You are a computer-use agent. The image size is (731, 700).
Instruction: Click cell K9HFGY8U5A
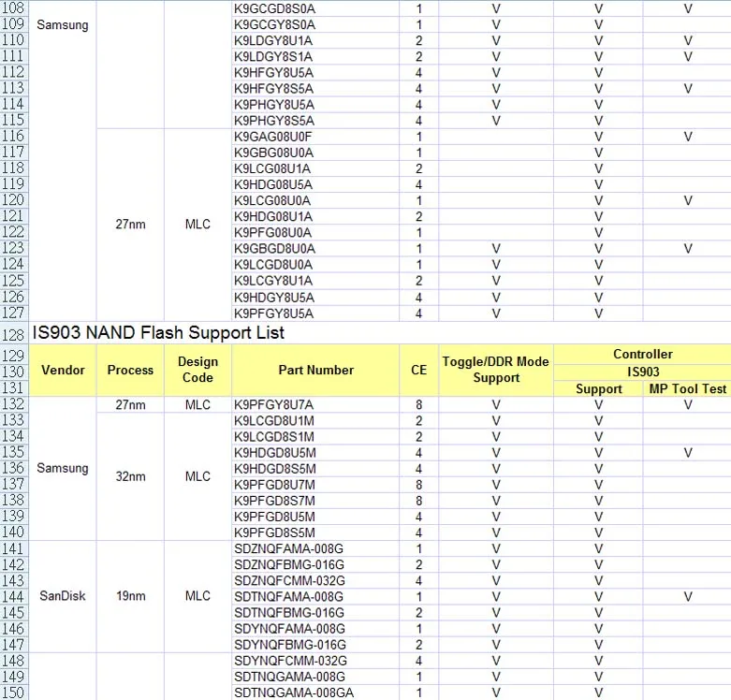pos(315,73)
